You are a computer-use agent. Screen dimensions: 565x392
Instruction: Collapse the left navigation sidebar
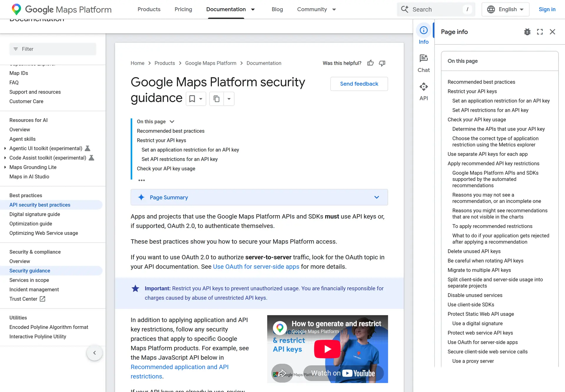[x=94, y=353]
